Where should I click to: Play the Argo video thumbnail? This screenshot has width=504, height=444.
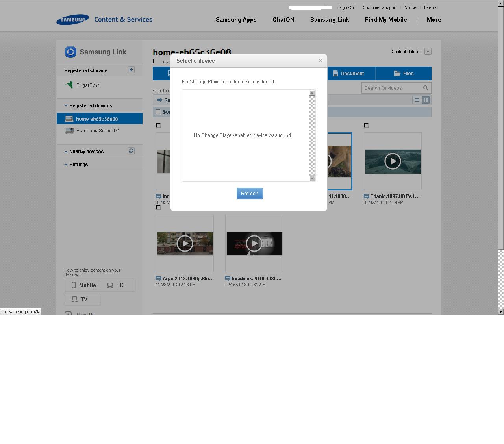[185, 244]
